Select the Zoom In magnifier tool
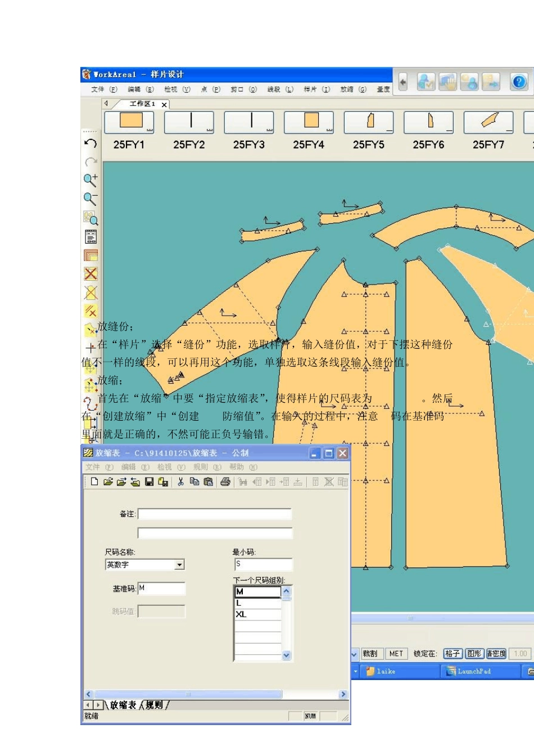The width and height of the screenshot is (534, 756). tap(90, 180)
